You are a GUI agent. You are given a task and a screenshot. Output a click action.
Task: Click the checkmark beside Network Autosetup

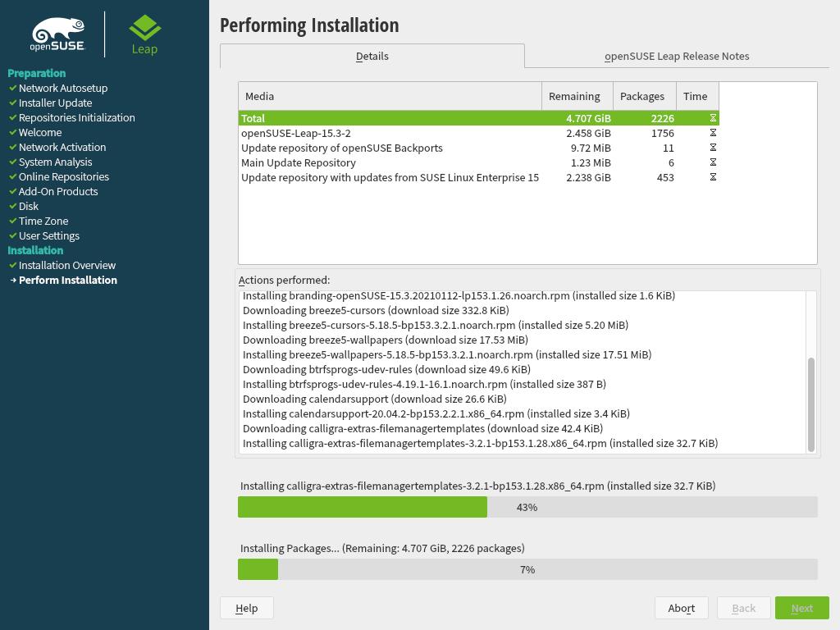pyautogui.click(x=13, y=88)
